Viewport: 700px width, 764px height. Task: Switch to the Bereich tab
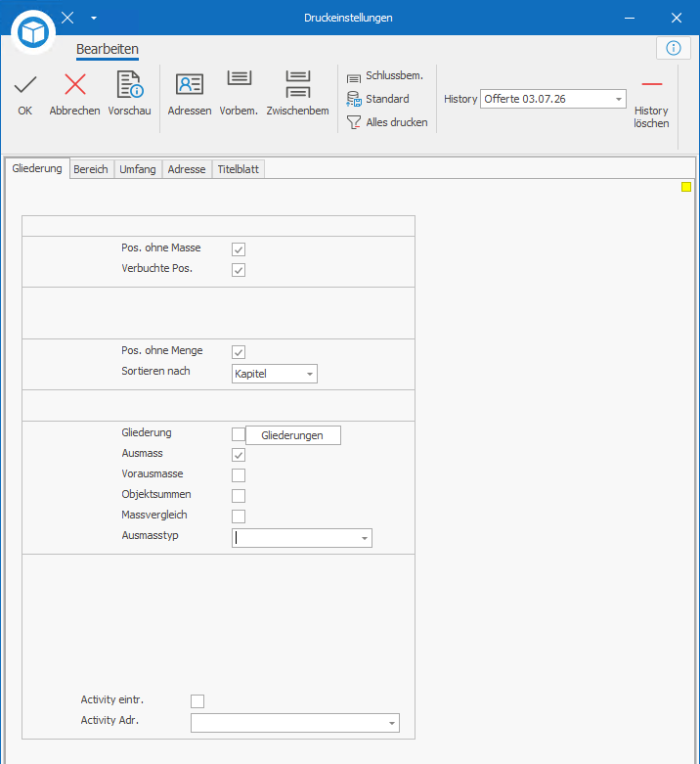91,169
